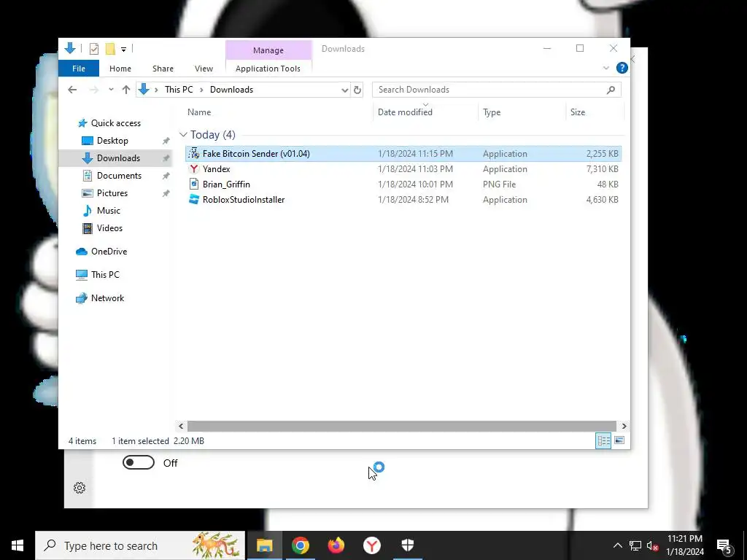Screen dimensions: 747x560
Task: Open Music in the navigation pane
Action: 108,211
